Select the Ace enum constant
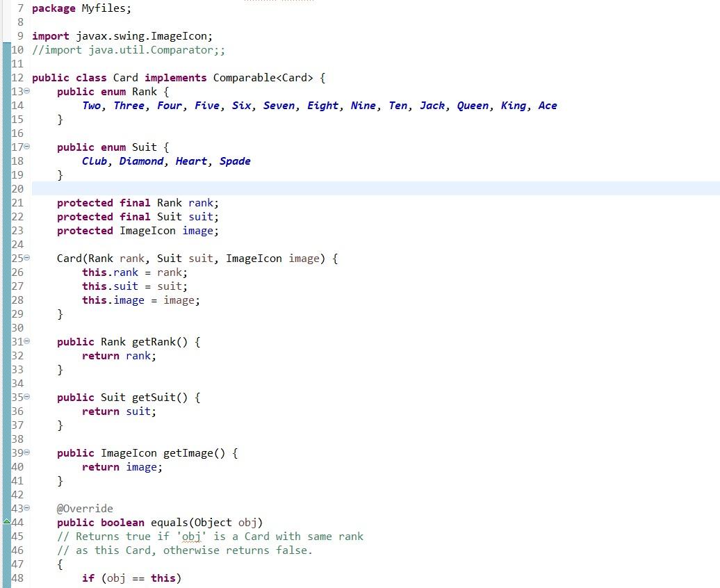This screenshot has height=588, width=720. pos(548,105)
